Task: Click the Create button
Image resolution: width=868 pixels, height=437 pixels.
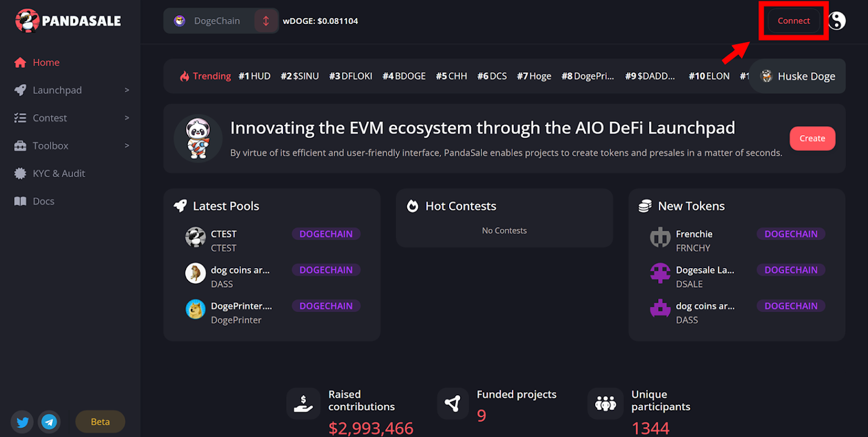Action: pos(812,138)
